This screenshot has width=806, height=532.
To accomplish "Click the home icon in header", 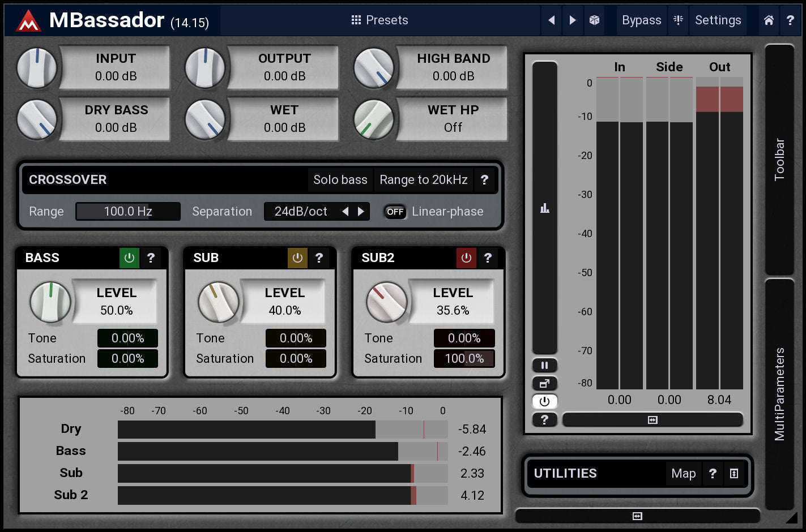I will tap(769, 20).
